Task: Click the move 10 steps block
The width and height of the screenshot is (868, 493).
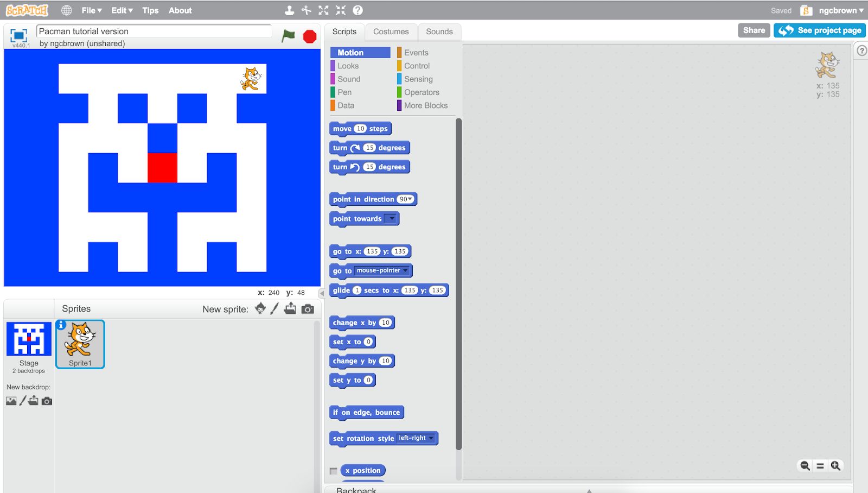Action: [360, 129]
